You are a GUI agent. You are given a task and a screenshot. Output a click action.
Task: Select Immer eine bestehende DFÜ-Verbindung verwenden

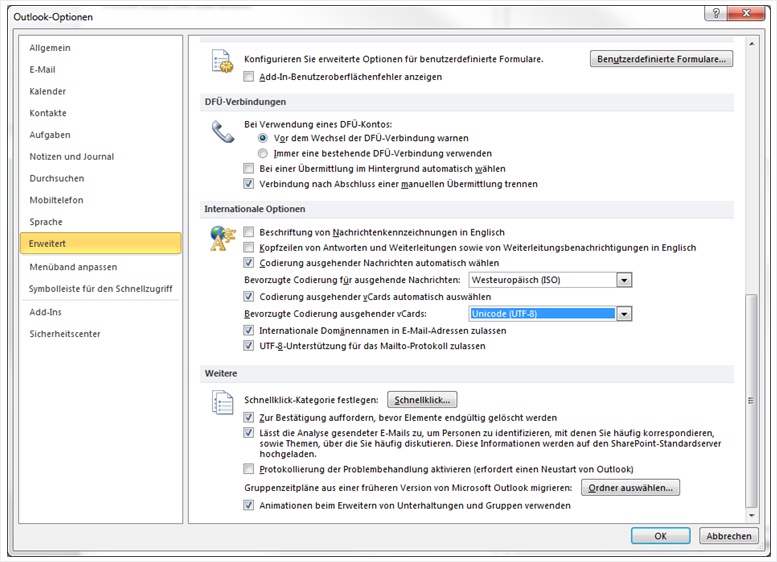point(263,154)
